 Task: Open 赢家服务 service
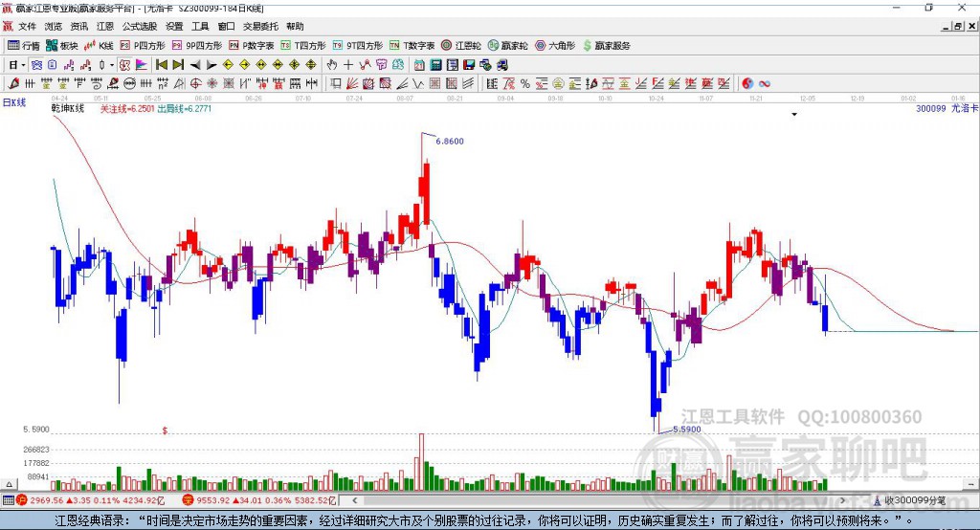pyautogui.click(x=606, y=46)
